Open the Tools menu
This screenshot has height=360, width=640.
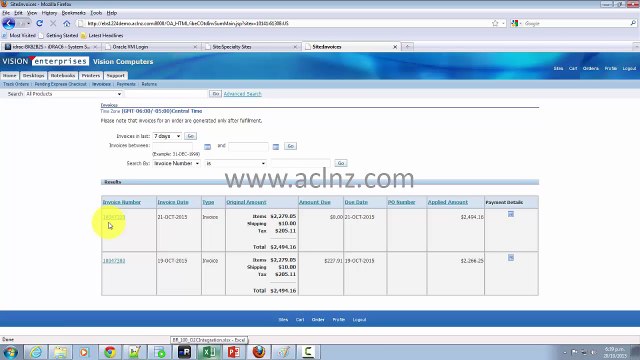tap(96, 13)
